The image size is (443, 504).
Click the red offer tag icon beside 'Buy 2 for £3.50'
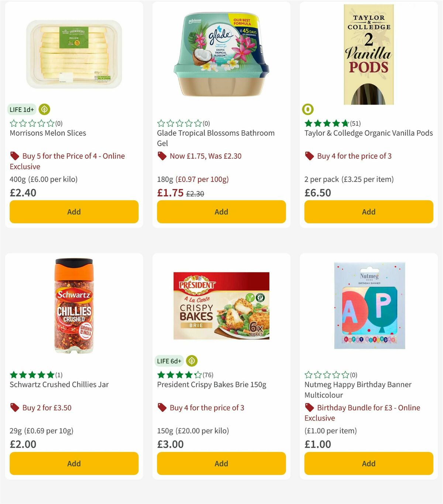coord(15,407)
